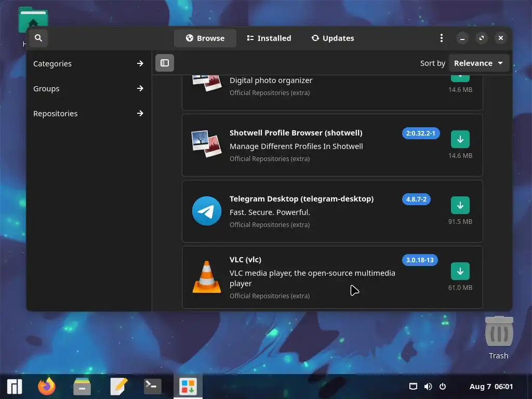Click the Telegram paper-plane app icon
This screenshot has height=399, width=532.
(x=207, y=211)
